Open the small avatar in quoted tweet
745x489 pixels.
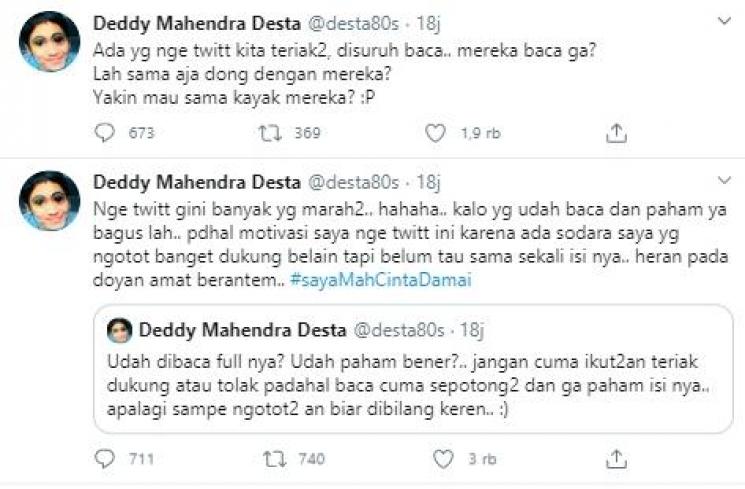click(120, 331)
